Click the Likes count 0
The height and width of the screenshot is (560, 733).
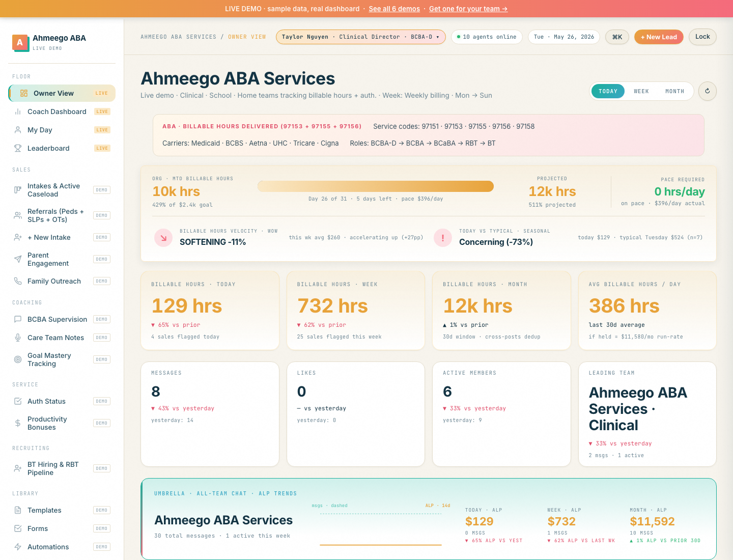click(301, 391)
